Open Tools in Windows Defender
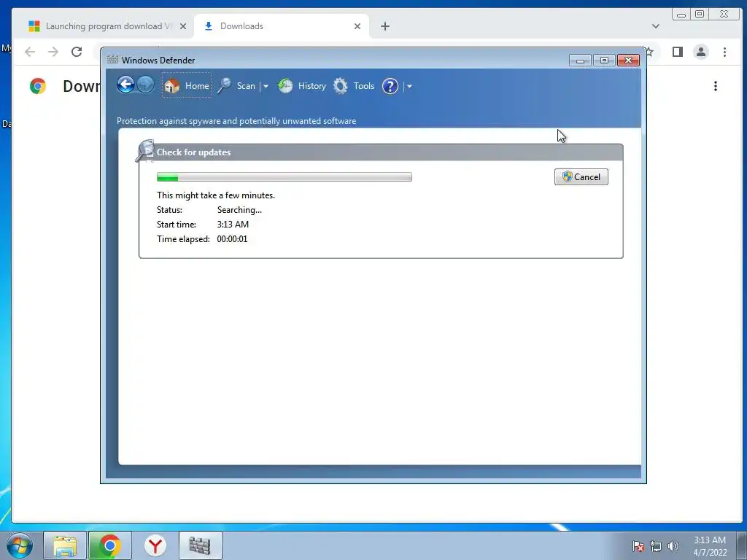The height and width of the screenshot is (560, 747). [354, 86]
